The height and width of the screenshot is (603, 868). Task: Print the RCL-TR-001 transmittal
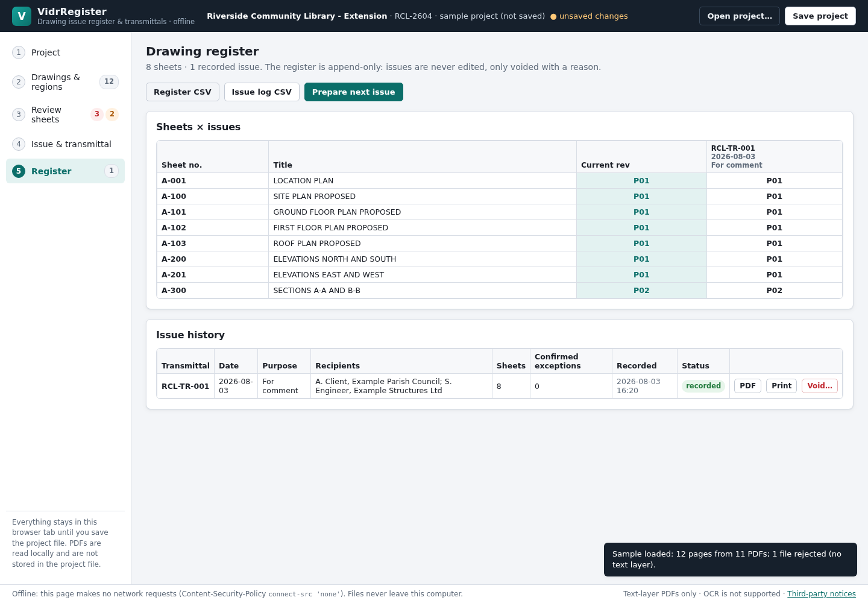pos(781,386)
